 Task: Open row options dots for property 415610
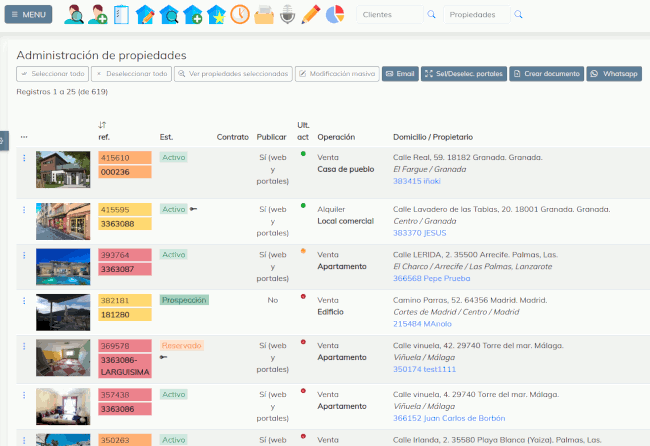point(24,158)
